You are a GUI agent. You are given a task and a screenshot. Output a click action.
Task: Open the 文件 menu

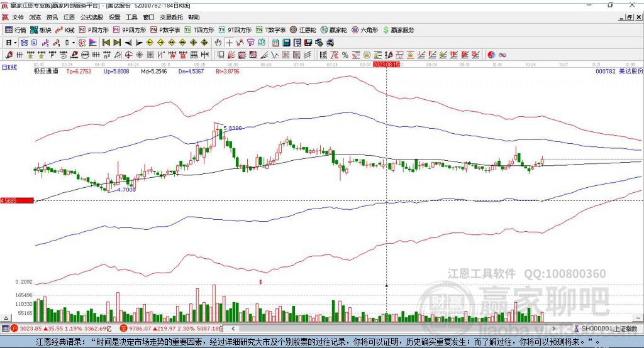tap(18, 17)
